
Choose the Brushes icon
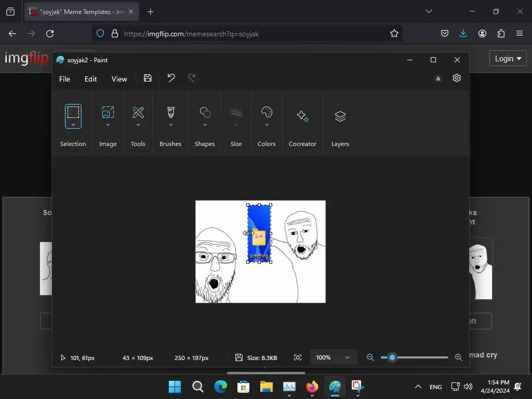pyautogui.click(x=170, y=112)
